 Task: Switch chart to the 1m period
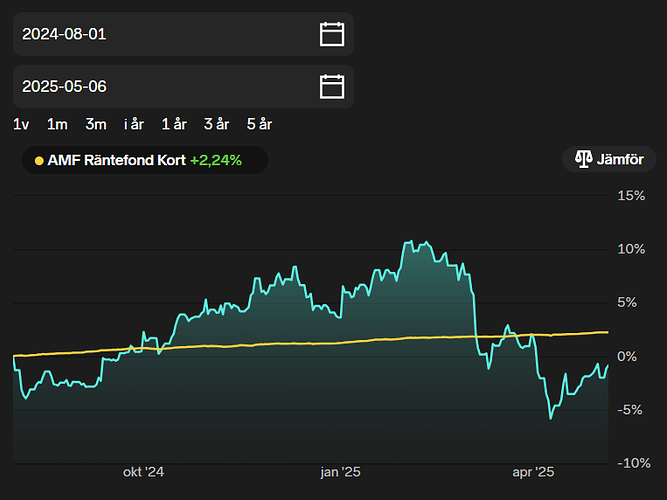point(58,124)
